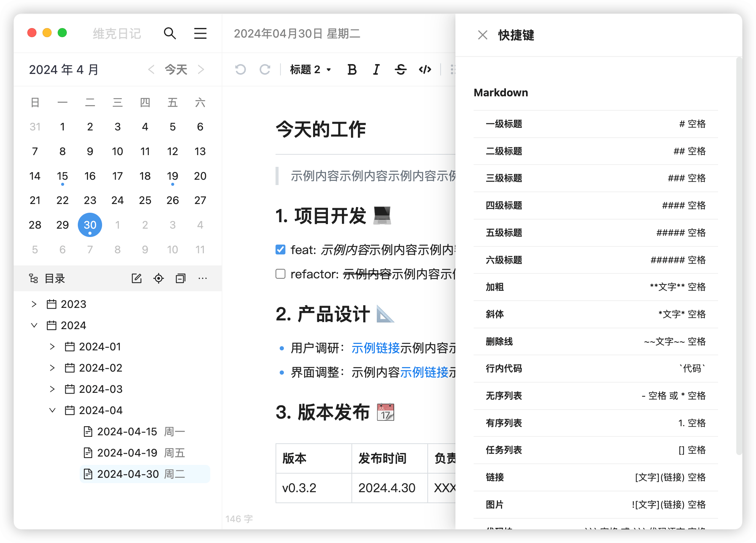
Task: Locate current entry with target icon
Action: pyautogui.click(x=159, y=278)
